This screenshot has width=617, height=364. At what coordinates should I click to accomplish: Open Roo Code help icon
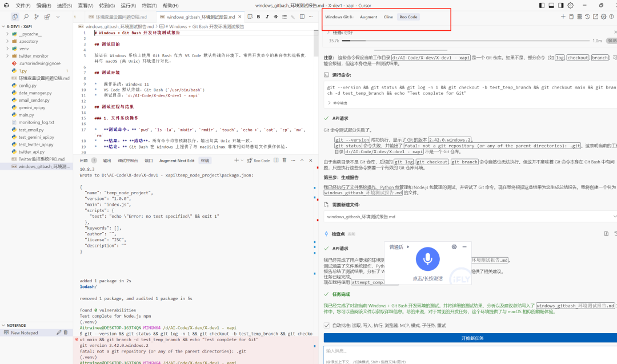pos(611,17)
